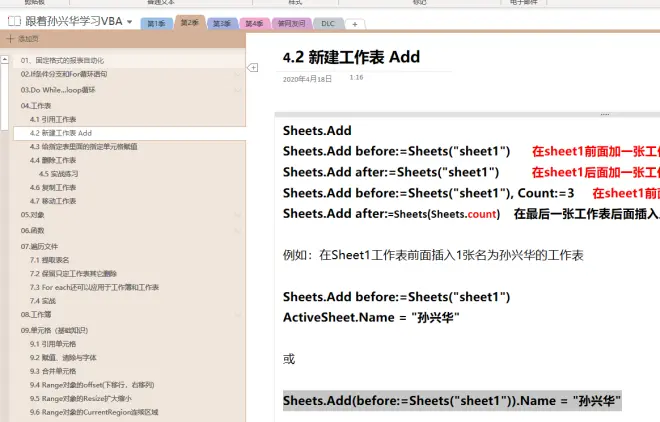Viewport: 660px width, 422px height.
Task: Click the 添加页 add page button
Action: (23, 39)
